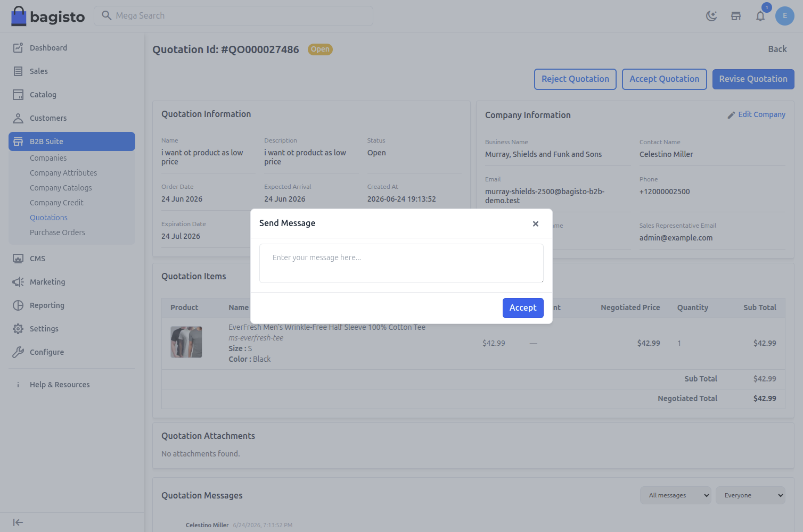Open Configure in sidebar
803x532 pixels.
(72, 352)
